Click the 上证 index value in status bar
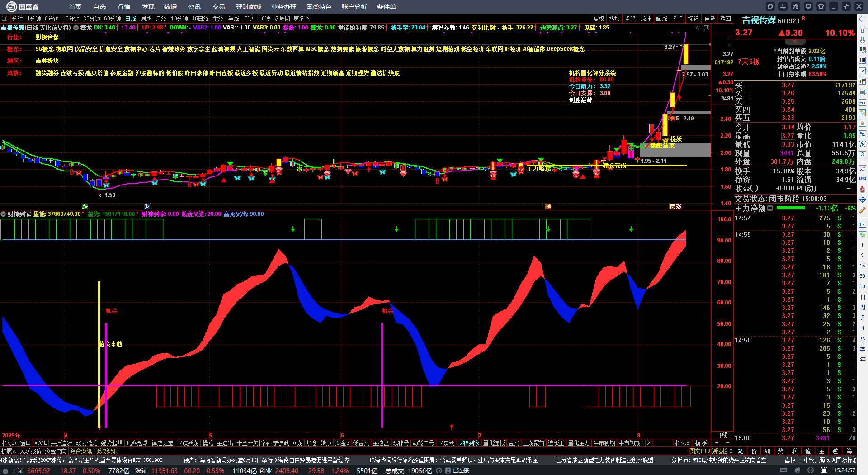 click(39, 470)
